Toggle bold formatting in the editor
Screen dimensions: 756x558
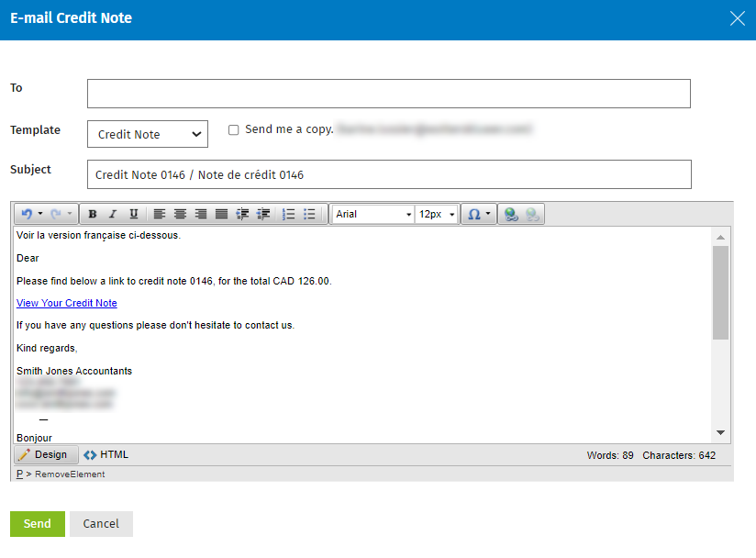[x=93, y=214]
